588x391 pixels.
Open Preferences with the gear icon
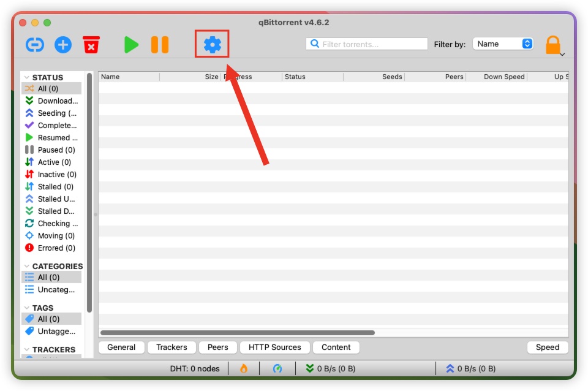coord(213,45)
